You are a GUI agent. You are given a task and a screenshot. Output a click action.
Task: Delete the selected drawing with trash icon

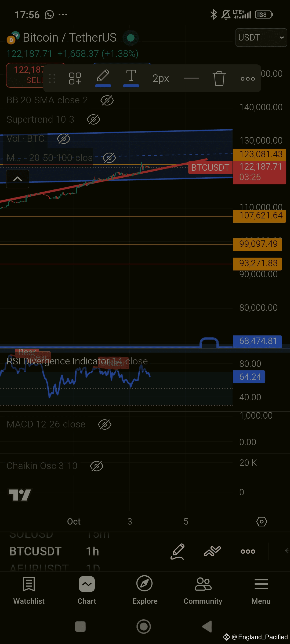(219, 78)
